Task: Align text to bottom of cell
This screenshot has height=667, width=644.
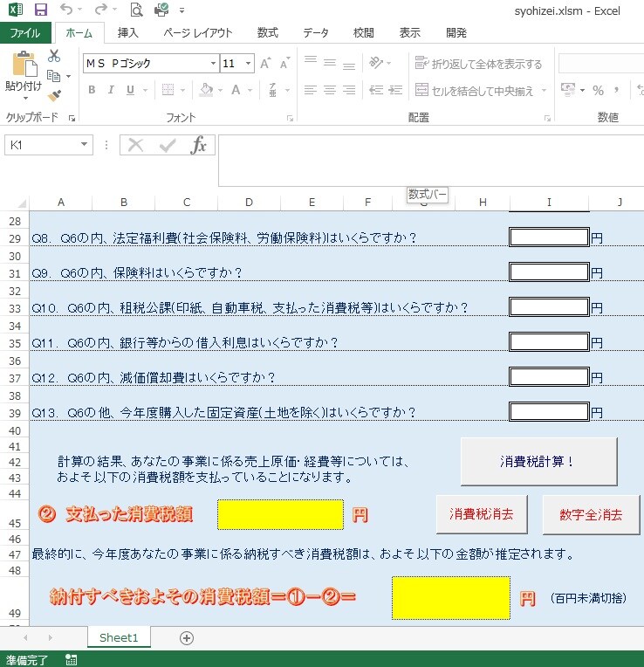Action: [348, 65]
